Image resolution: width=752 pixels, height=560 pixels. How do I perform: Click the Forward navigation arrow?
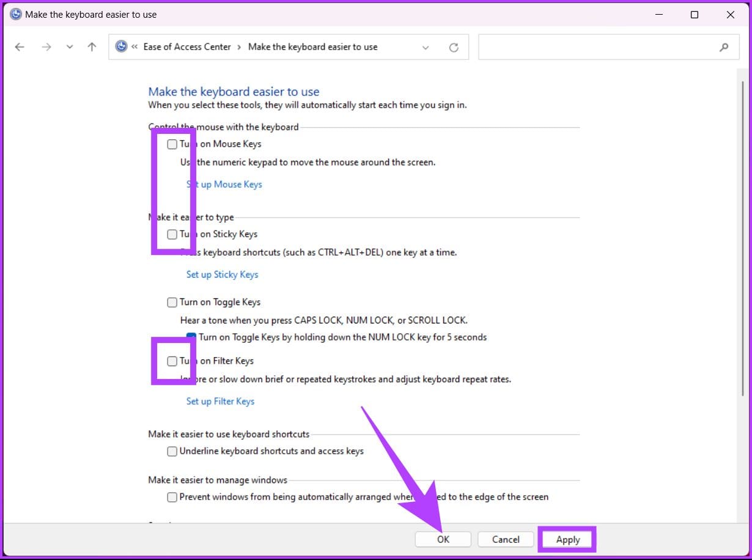46,47
